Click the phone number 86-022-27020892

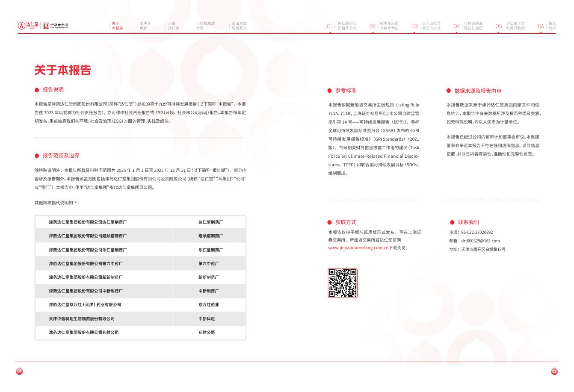click(x=477, y=233)
